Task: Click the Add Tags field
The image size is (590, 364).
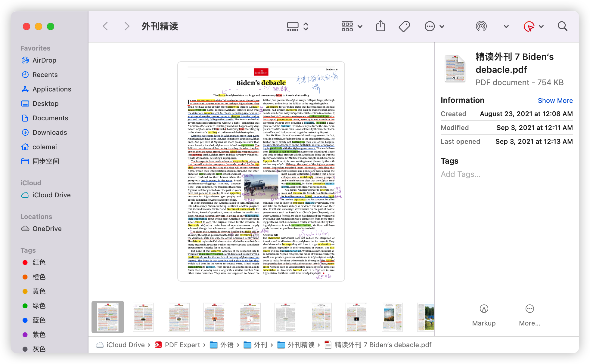Action: pos(461,174)
